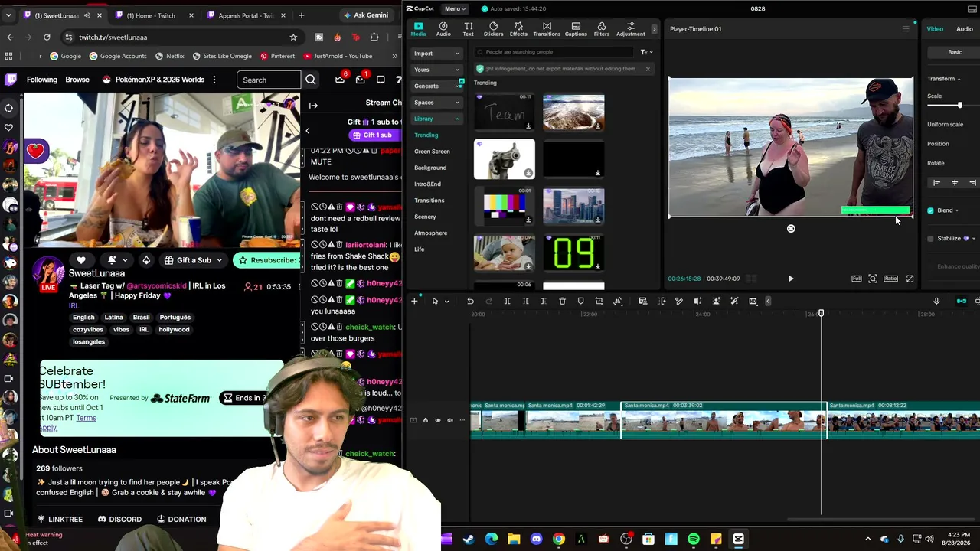Open the Text tool in CapCut
This screenshot has height=551, width=980.
tap(468, 29)
